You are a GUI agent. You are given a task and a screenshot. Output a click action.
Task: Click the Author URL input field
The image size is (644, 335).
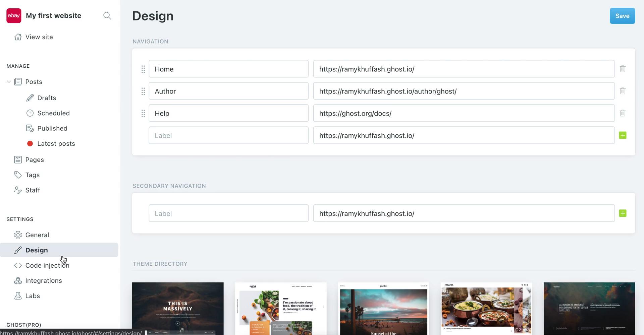pos(464,91)
